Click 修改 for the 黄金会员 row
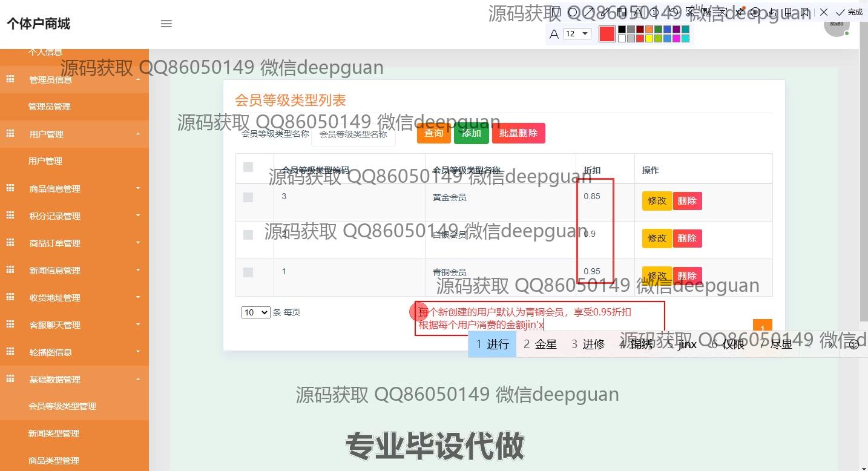868x471 pixels. coord(657,201)
